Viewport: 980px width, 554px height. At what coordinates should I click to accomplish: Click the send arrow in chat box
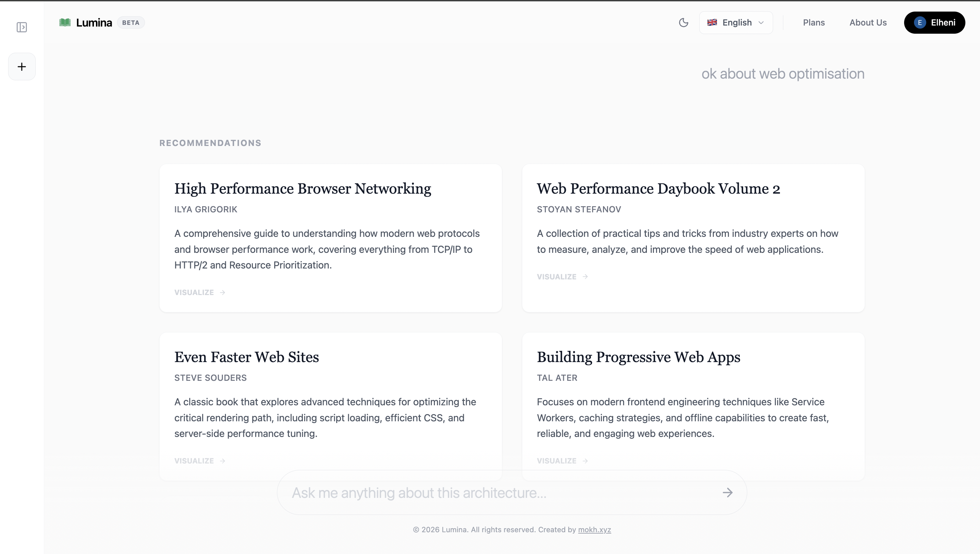click(x=728, y=492)
